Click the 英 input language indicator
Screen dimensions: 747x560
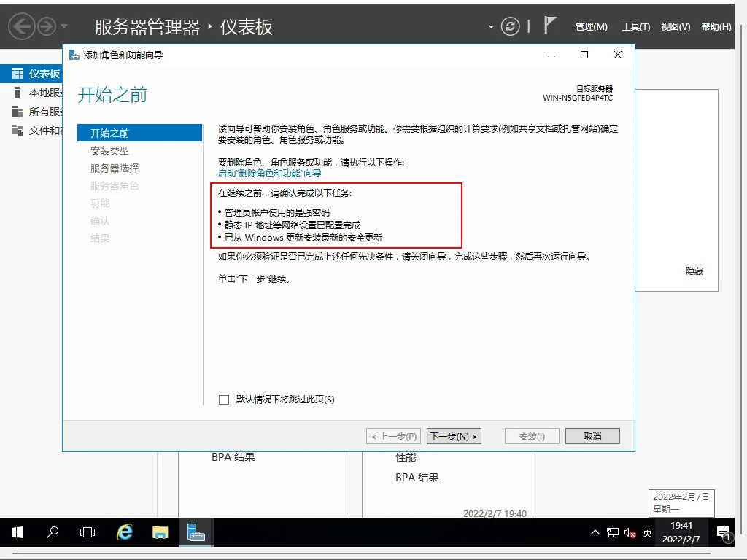[646, 533]
